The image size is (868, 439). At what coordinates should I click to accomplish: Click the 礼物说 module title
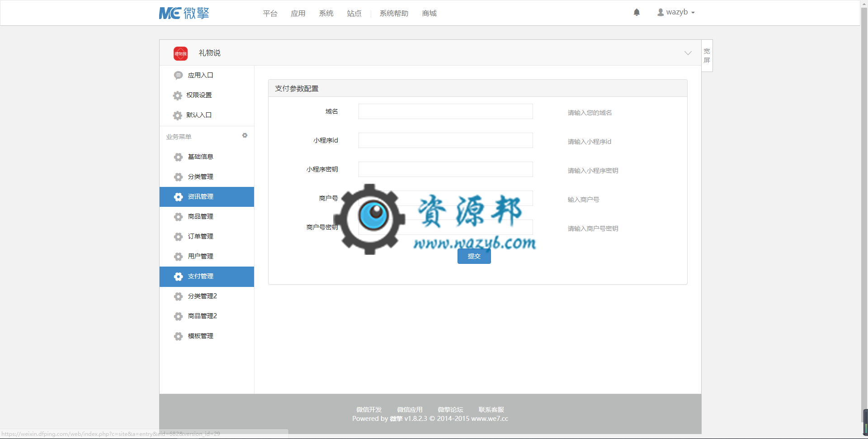210,53
